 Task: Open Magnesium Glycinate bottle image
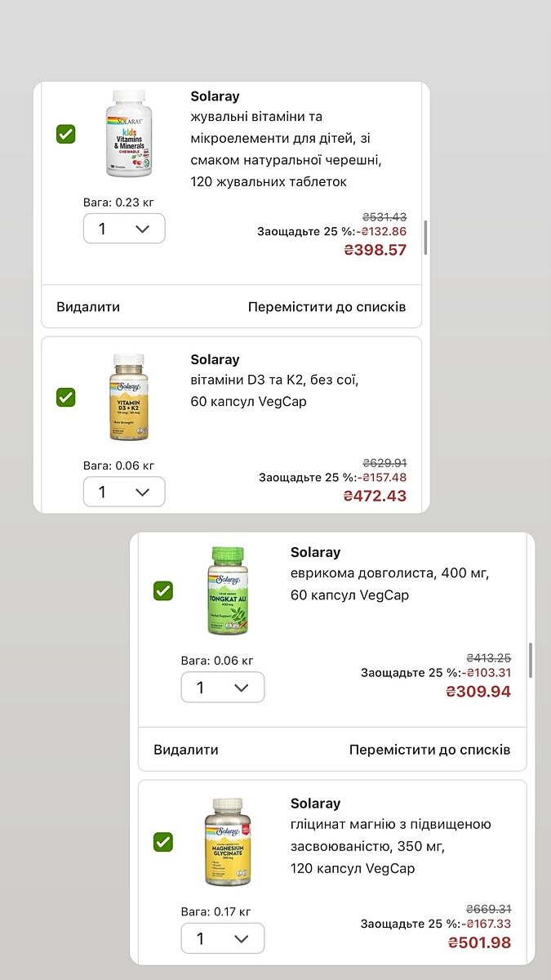(x=226, y=841)
